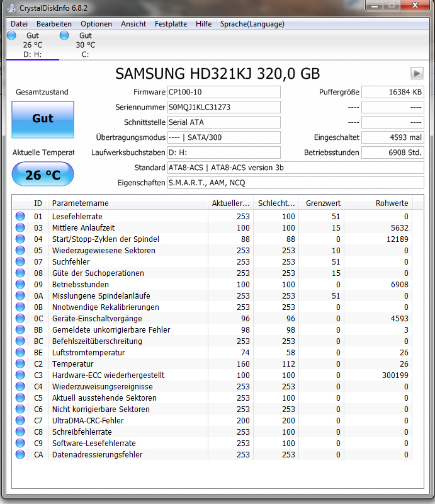Image resolution: width=435 pixels, height=504 pixels.
Task: Click the ID column header
Action: [38, 203]
